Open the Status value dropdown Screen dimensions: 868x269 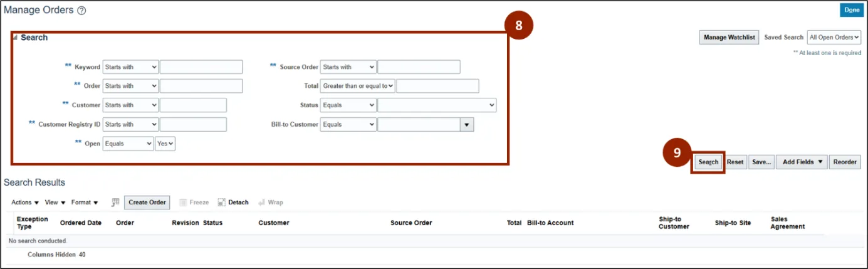(x=437, y=105)
